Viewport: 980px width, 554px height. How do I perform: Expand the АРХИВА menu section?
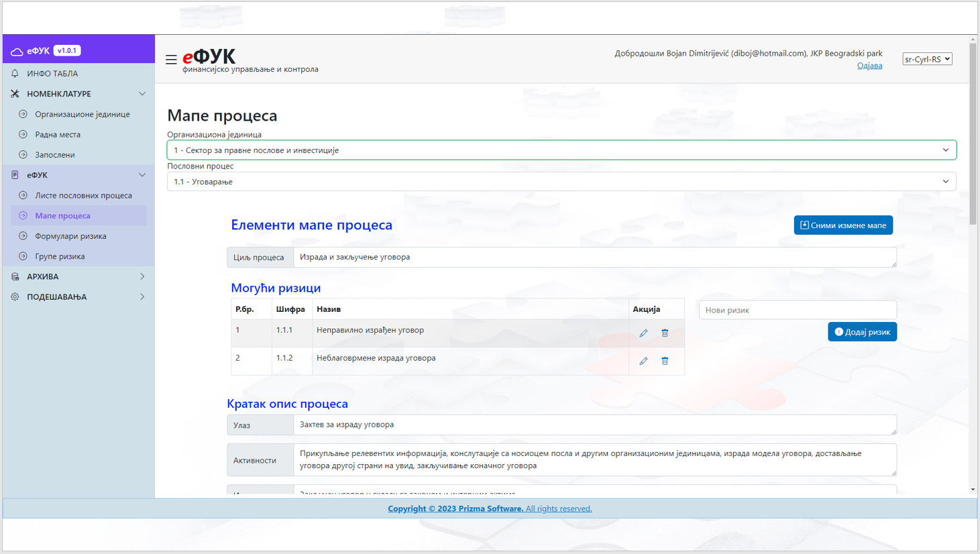78,277
